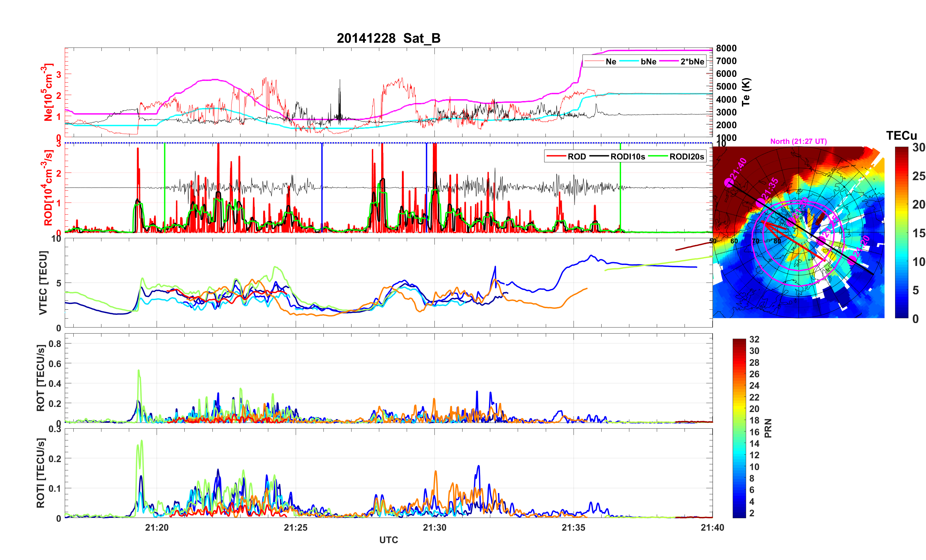Image resolution: width=926 pixels, height=560 pixels.
Task: Click the 21:35 tick label on UTC axis
Action: pos(573,527)
